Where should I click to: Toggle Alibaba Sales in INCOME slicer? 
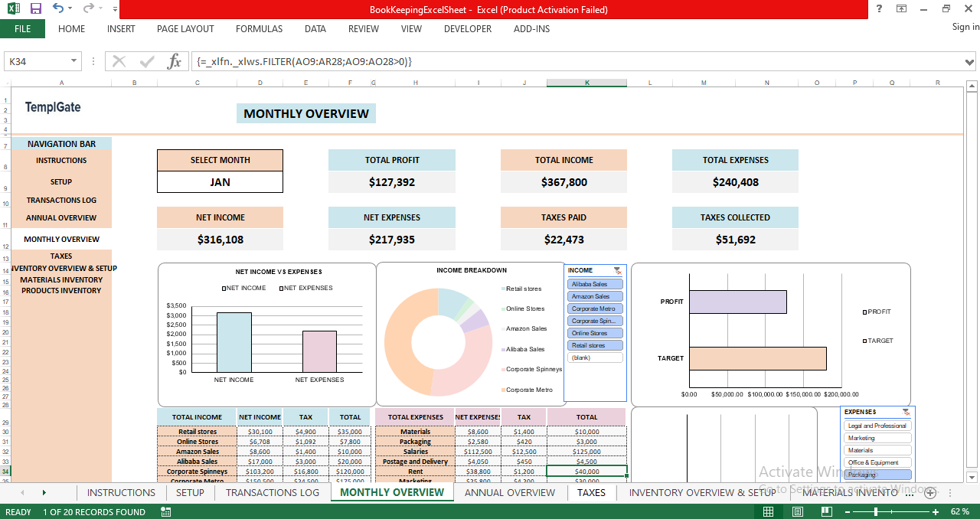pos(596,284)
